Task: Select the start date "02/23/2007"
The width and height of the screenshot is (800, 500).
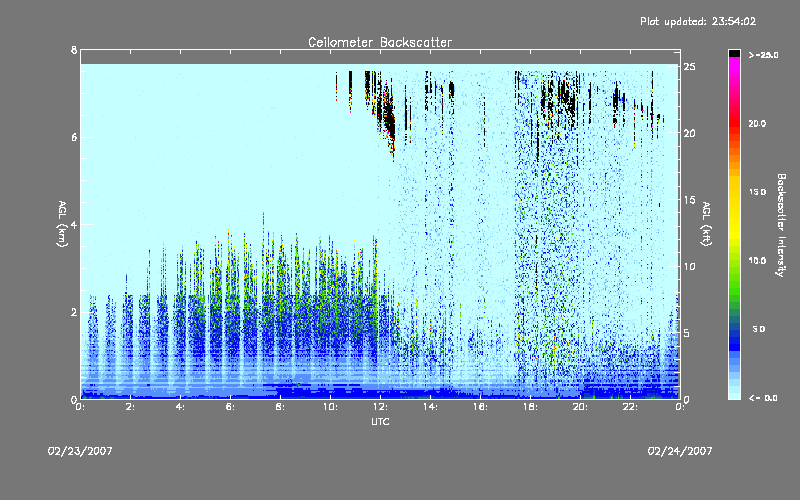Action: click(x=80, y=451)
